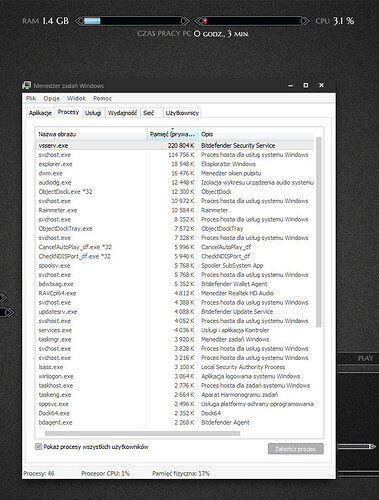Sort by the 'Opis' column header
The width and height of the screenshot is (379, 500).
click(256, 134)
